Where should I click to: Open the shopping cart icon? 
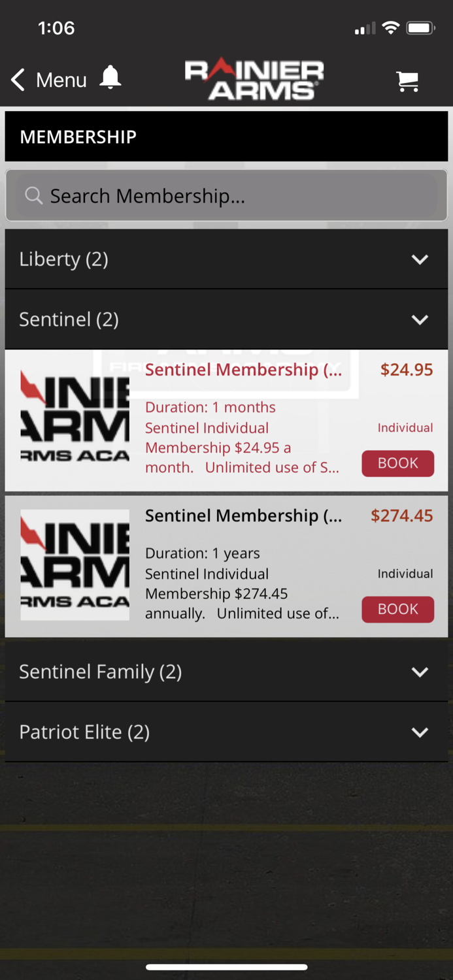pos(408,81)
